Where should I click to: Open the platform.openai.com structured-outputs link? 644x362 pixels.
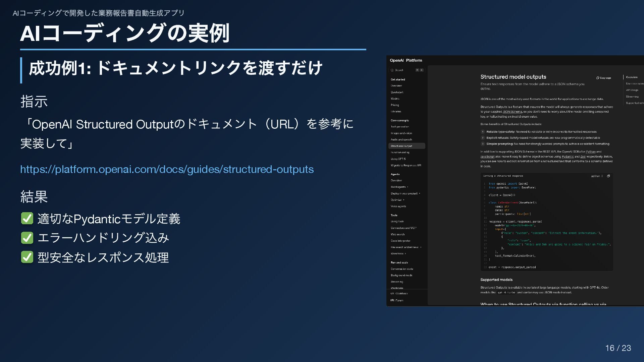point(167,169)
